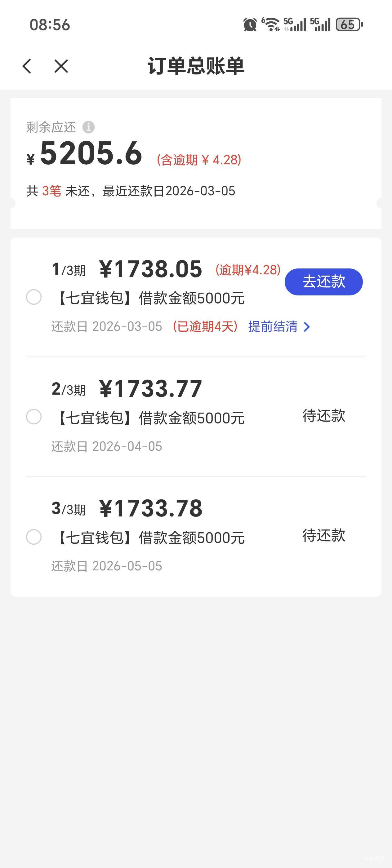The height and width of the screenshot is (868, 392).
Task: Close the page with X icon
Action: click(x=61, y=66)
